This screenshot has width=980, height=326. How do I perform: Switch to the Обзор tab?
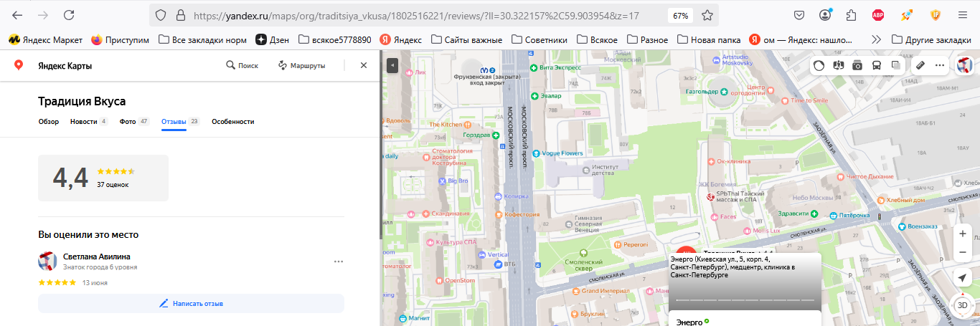[x=49, y=122]
